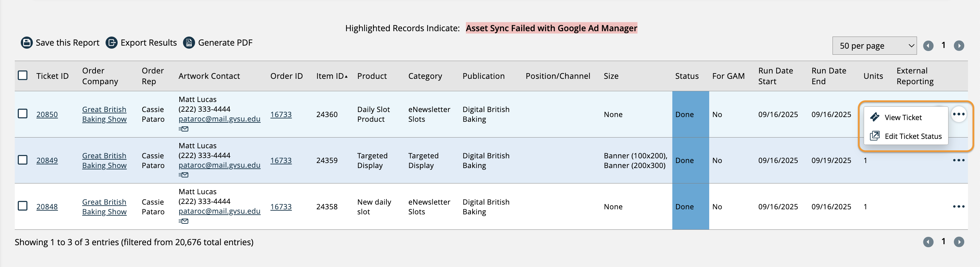The image size is (980, 267).
Task: Select the checkbox for ticket 20849
Action: [23, 160]
